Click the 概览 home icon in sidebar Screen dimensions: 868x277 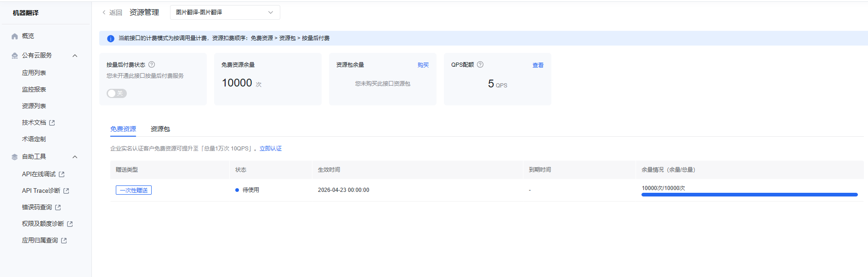15,36
